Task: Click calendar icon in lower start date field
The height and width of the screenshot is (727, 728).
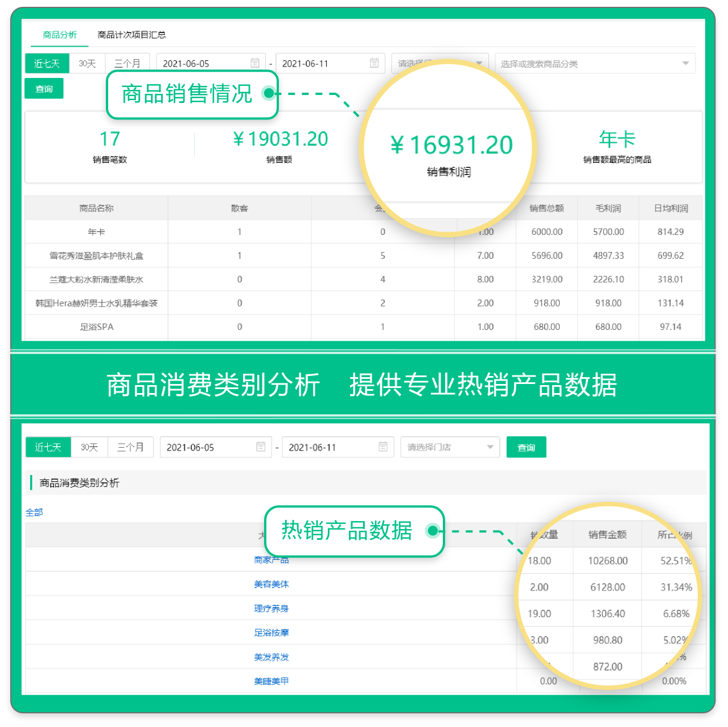Action: 261,447
